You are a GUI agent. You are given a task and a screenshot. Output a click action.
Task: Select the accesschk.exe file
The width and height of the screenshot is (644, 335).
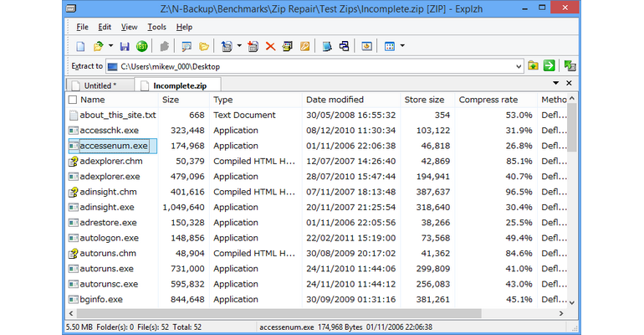point(109,131)
